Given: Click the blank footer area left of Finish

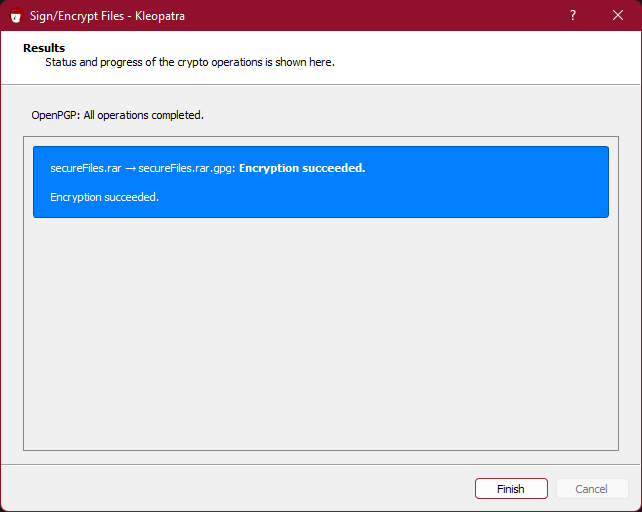Looking at the screenshot, I should point(237,489).
